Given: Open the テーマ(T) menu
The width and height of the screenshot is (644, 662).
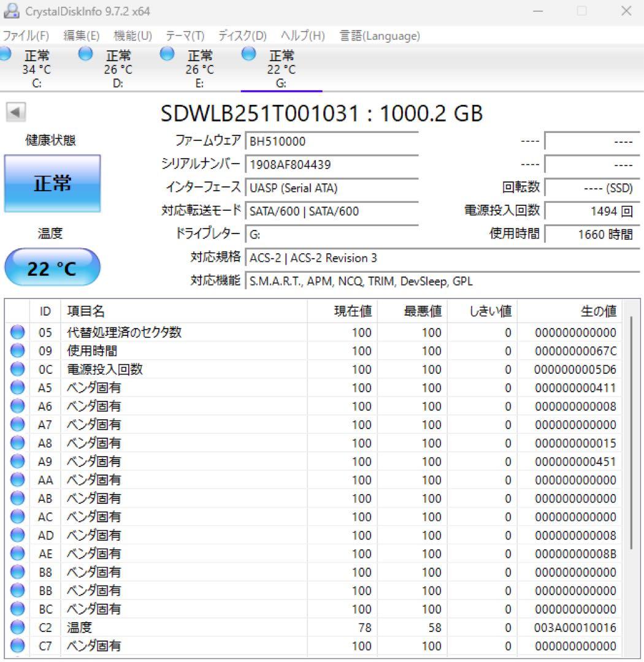Looking at the screenshot, I should 183,36.
